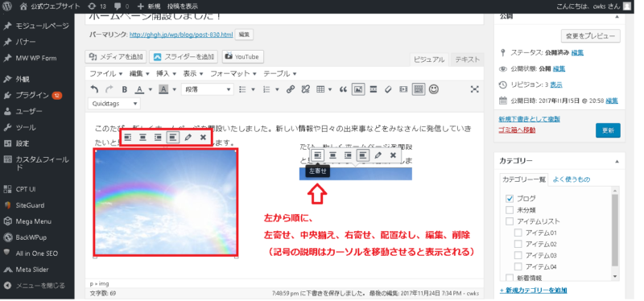Apply blockquote formatting
The image size is (644, 301).
click(344, 89)
